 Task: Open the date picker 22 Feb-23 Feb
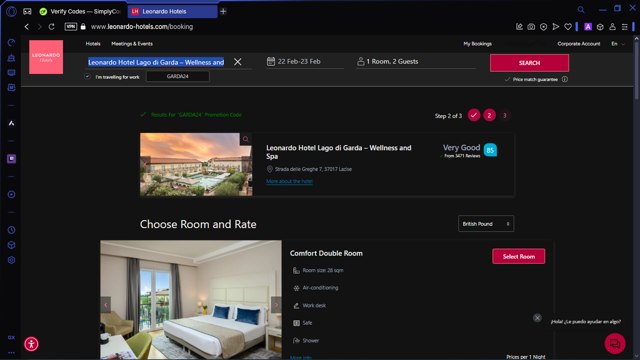coord(304,62)
